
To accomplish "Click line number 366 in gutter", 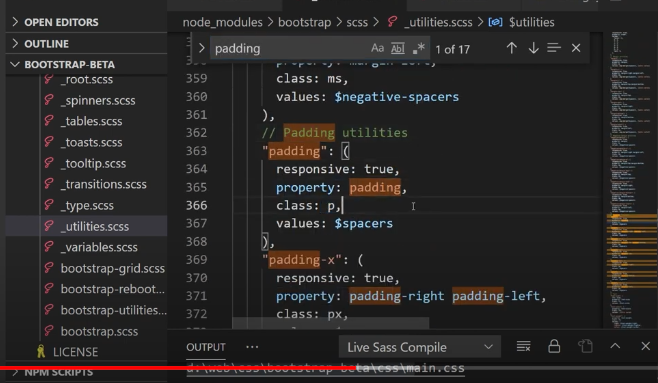I will [196, 206].
